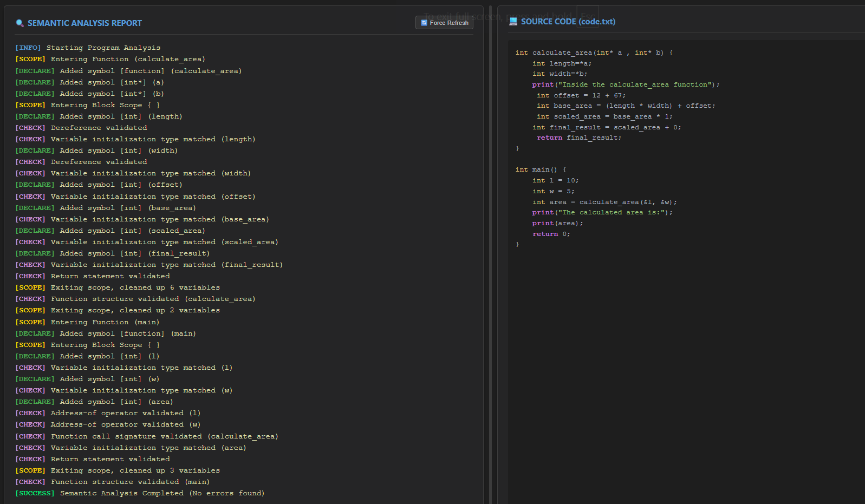Screen dimensions: 865x504
Task: Click Variable initialization type matched (base_area) line
Action: click(142, 219)
